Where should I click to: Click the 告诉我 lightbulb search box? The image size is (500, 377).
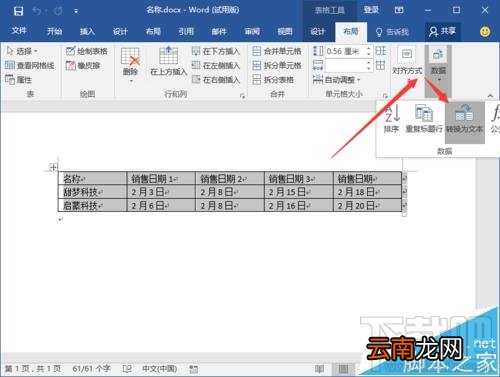(x=392, y=32)
